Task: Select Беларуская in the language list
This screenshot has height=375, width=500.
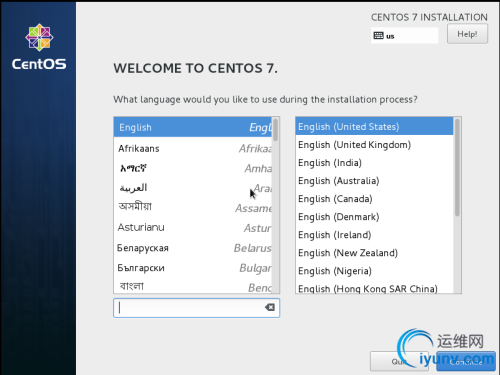Action: pos(193,248)
